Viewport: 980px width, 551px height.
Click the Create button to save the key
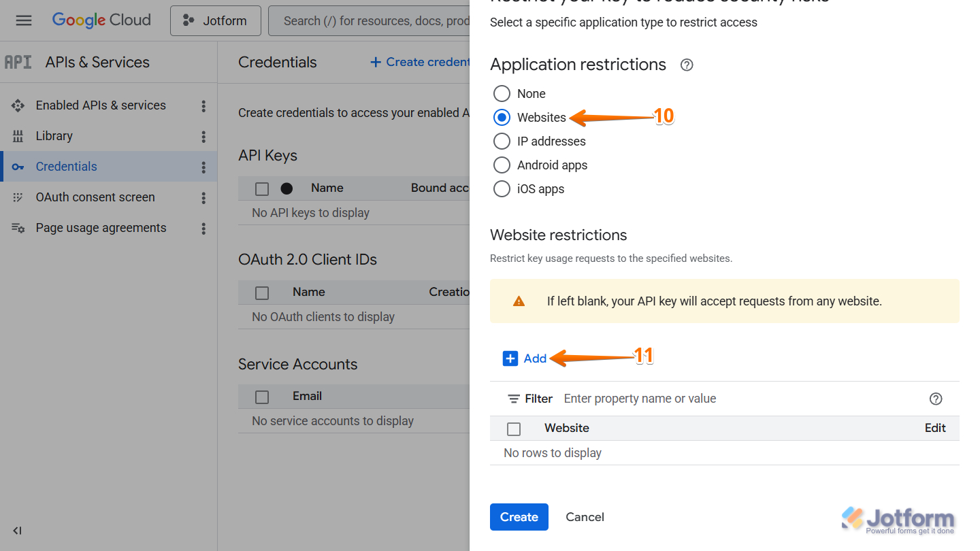coord(519,517)
